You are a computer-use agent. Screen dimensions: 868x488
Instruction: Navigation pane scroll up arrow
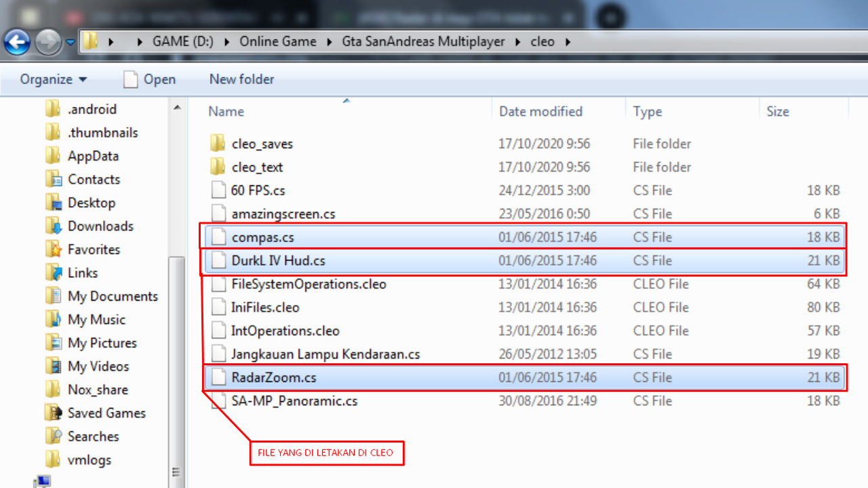pos(176,108)
